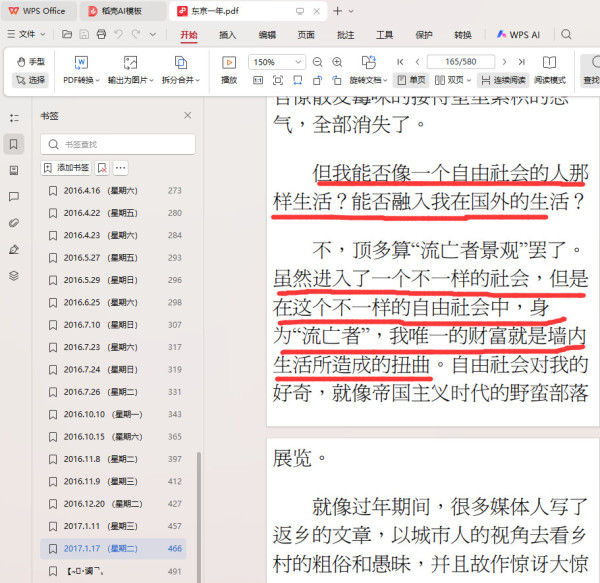The width and height of the screenshot is (600, 583).
Task: Switch to 开始 ribbon tab
Action: click(189, 35)
